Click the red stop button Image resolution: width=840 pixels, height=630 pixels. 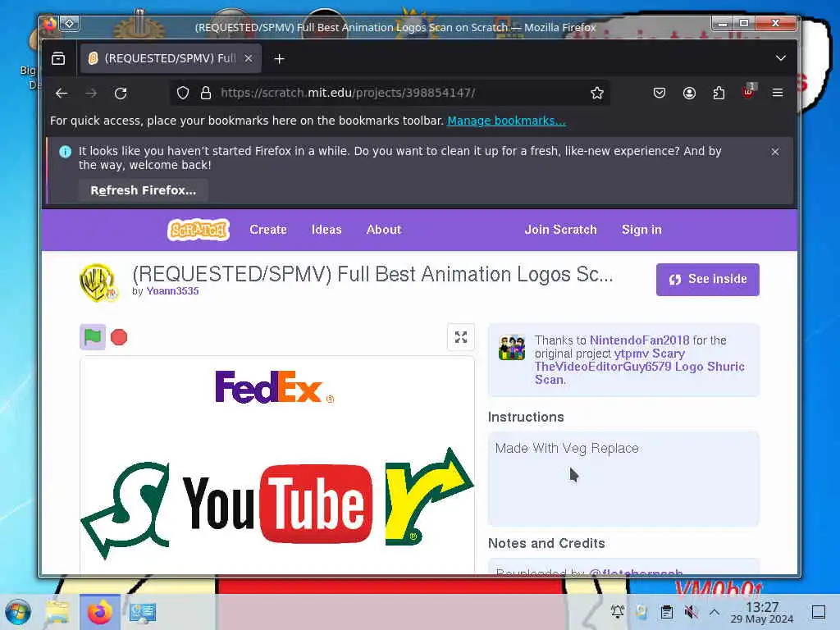coord(119,337)
